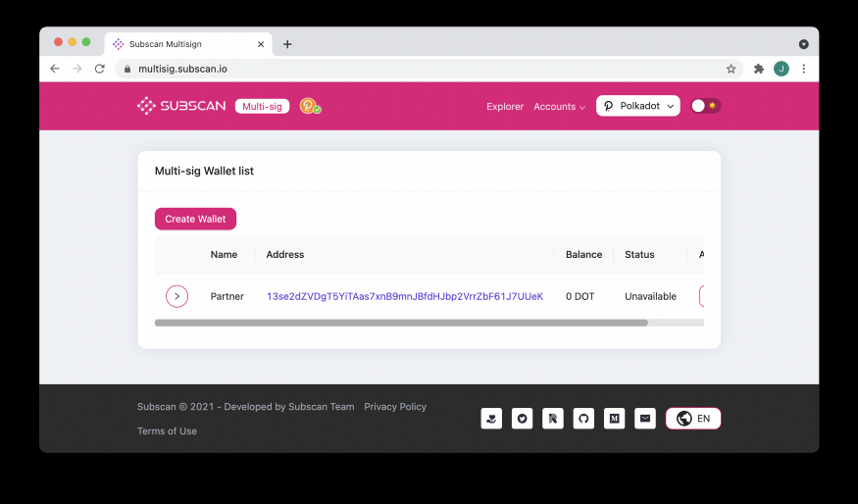
Task: Open the EN language selector
Action: 692,419
